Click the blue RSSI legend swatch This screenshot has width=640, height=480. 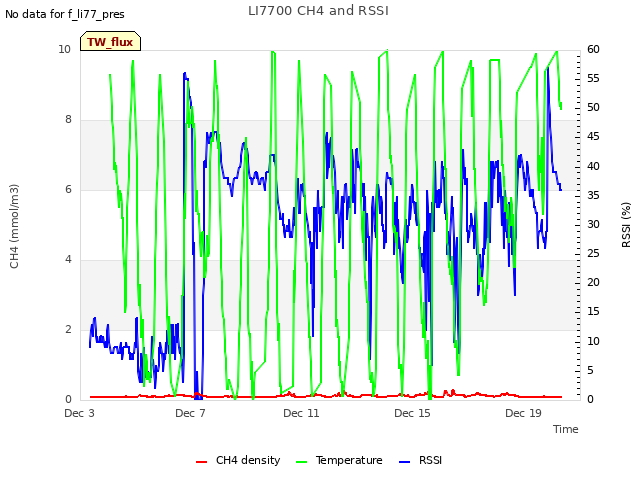click(x=404, y=462)
